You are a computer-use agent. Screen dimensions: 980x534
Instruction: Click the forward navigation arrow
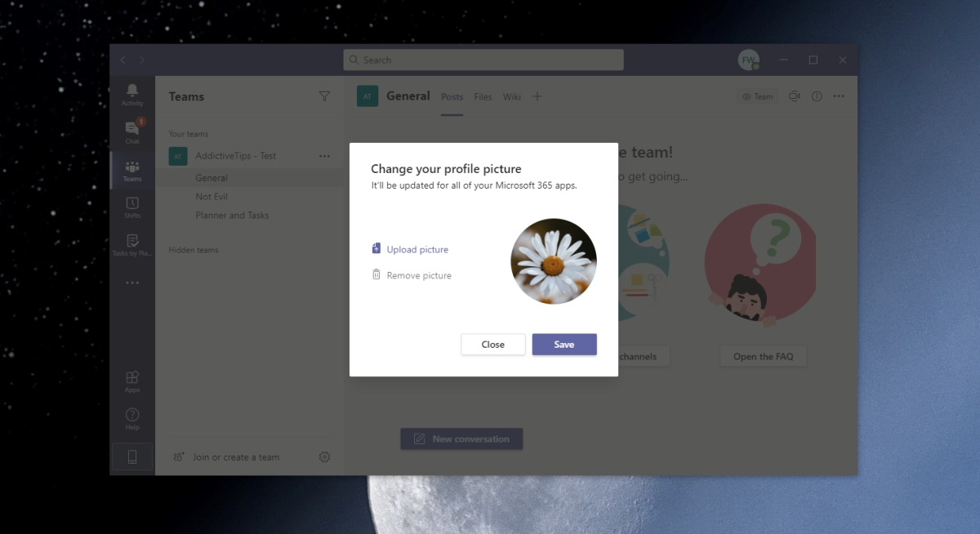142,60
